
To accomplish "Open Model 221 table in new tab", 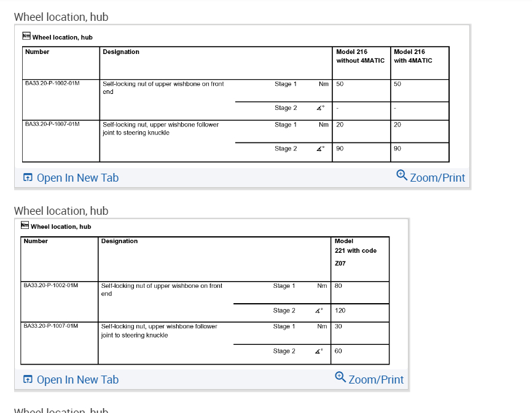I will pyautogui.click(x=77, y=380).
